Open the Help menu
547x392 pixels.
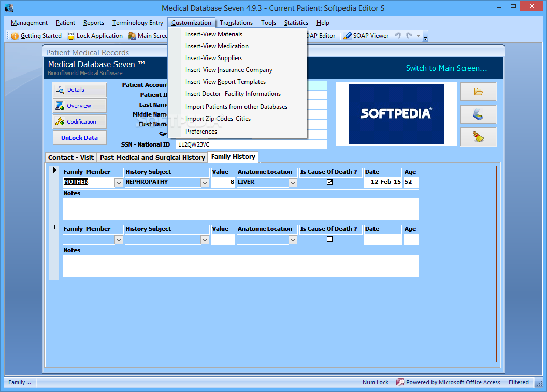coord(323,23)
